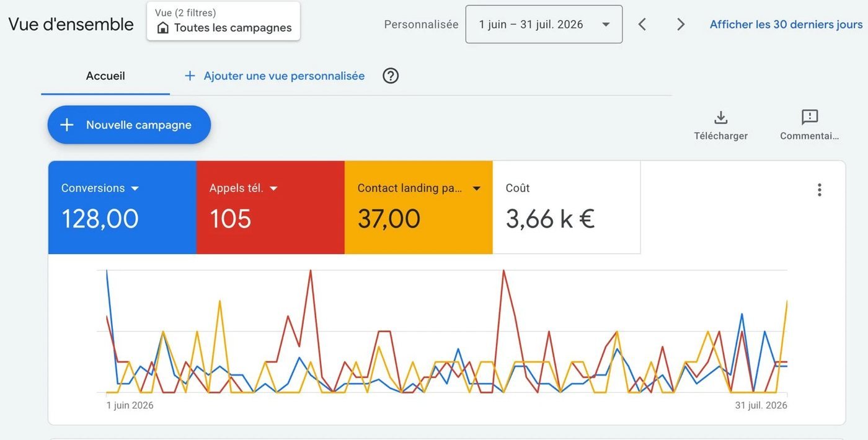Image resolution: width=868 pixels, height=440 pixels.
Task: Click the 3,66 k € cost value
Action: point(551,219)
